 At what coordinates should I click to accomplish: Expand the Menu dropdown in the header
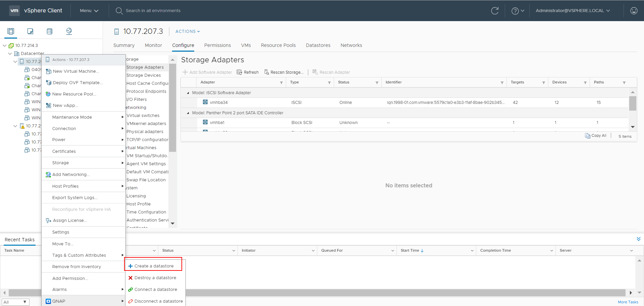89,11
